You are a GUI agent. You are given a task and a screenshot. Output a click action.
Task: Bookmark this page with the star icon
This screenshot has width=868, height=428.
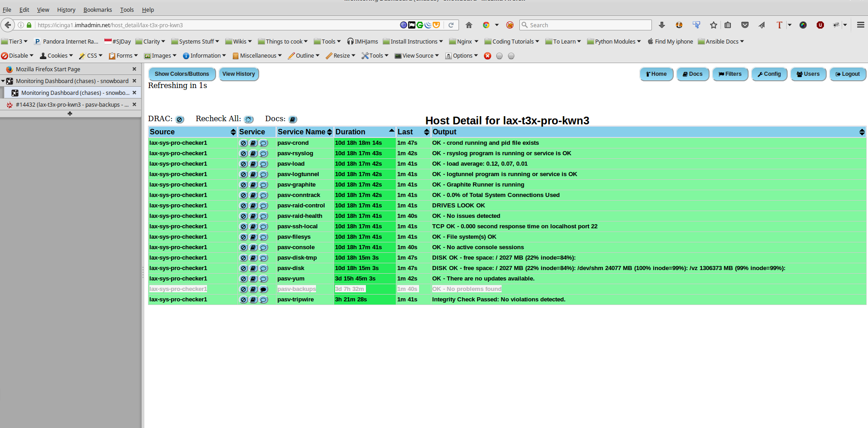point(713,25)
